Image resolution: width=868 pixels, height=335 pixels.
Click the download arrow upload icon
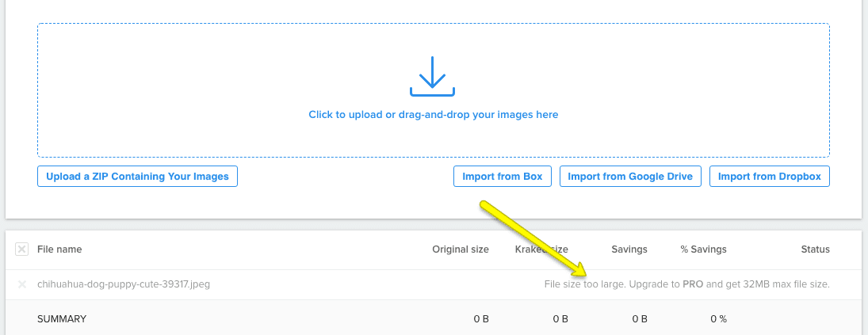click(x=432, y=76)
